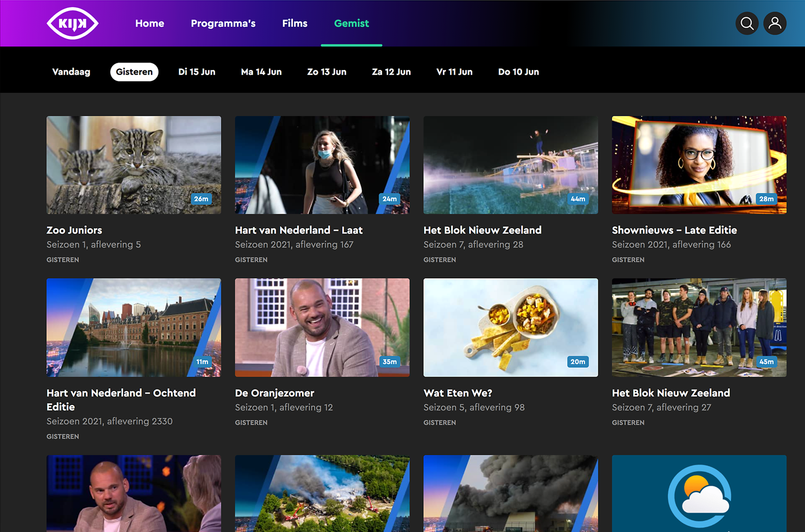This screenshot has height=532, width=805.
Task: Click the 44m badge on aflevering 28 thumbnail
Action: pos(578,199)
